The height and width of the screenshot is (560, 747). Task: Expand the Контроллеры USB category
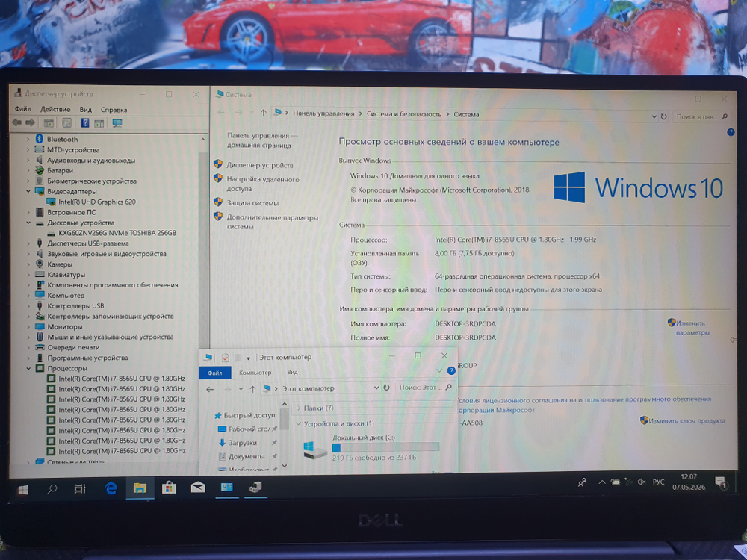coord(28,305)
